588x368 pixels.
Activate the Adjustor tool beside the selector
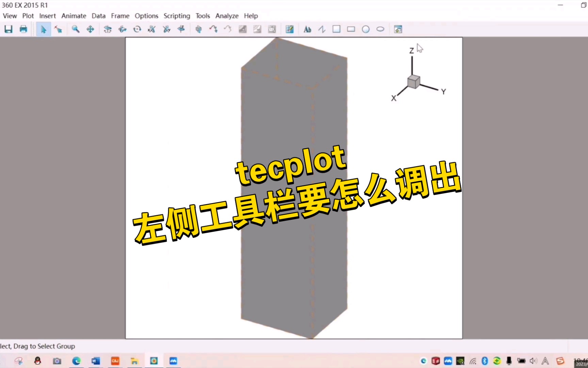(58, 29)
